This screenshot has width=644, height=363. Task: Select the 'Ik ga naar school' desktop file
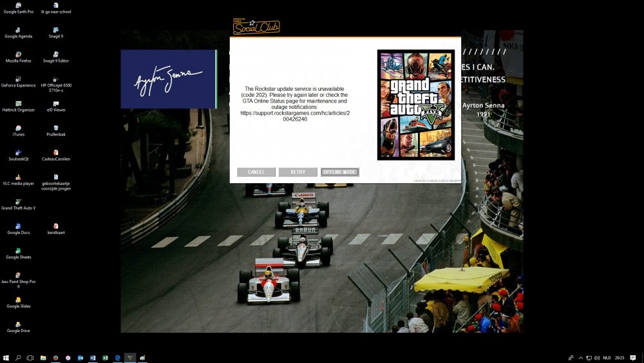(56, 8)
